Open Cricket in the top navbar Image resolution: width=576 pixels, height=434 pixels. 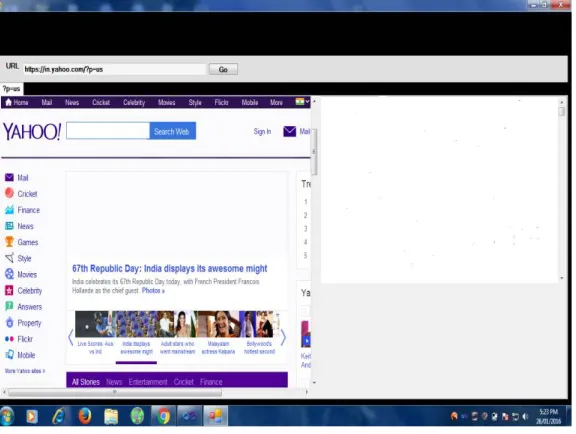point(101,103)
